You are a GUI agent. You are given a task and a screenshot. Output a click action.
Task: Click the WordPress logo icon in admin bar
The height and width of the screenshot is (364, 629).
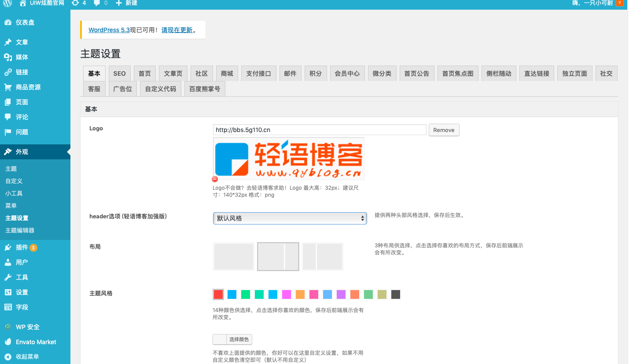point(7,3)
